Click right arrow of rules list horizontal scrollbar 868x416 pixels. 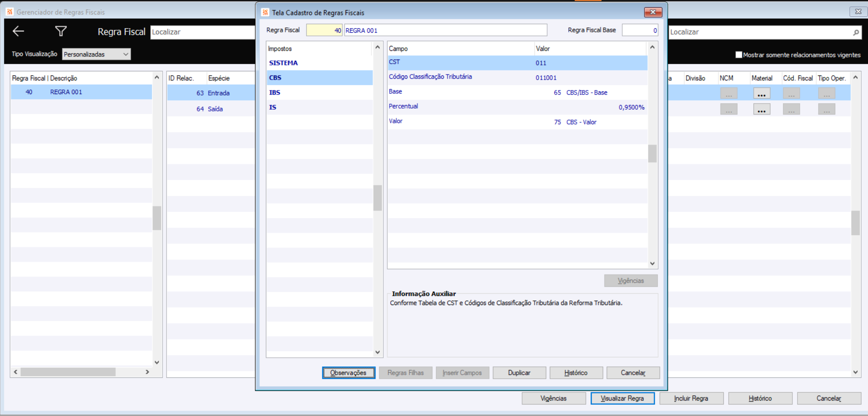[147, 372]
